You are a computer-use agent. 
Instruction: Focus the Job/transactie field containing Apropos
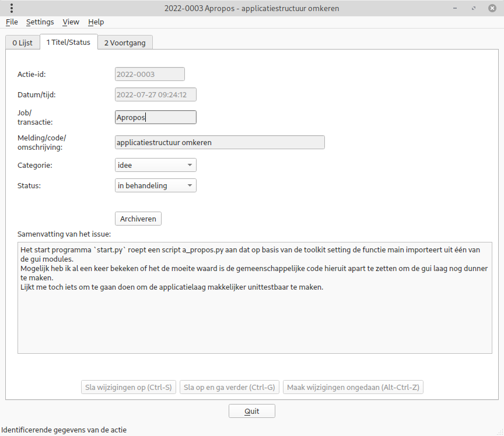(x=155, y=117)
